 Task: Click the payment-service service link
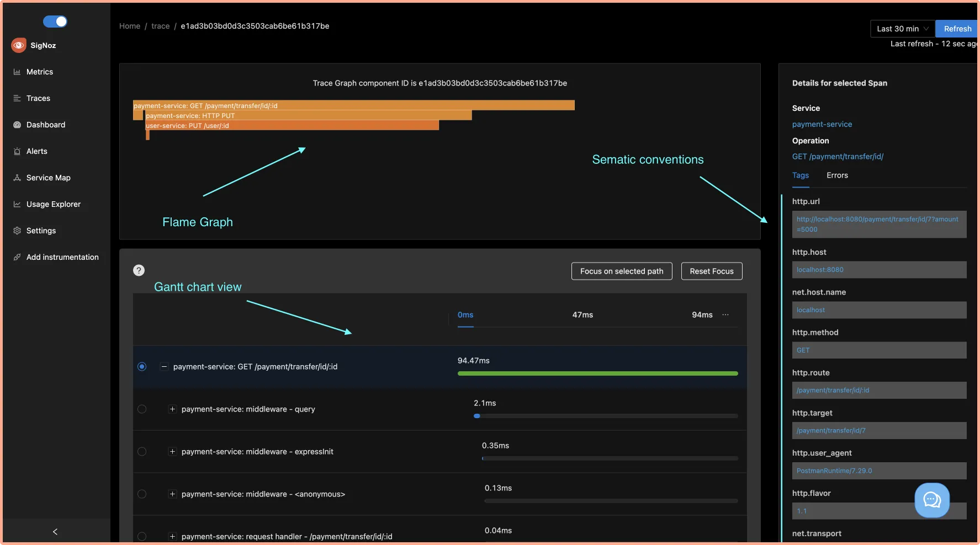pyautogui.click(x=822, y=124)
